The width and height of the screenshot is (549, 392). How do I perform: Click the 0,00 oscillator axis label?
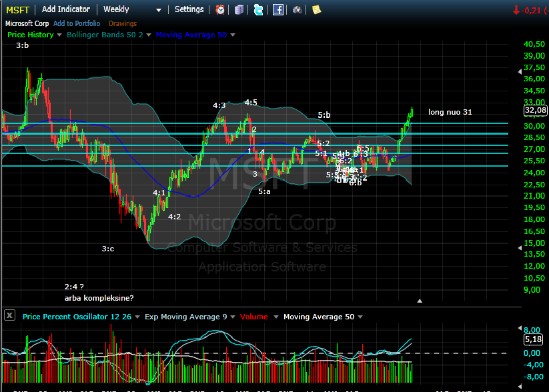tap(532, 353)
